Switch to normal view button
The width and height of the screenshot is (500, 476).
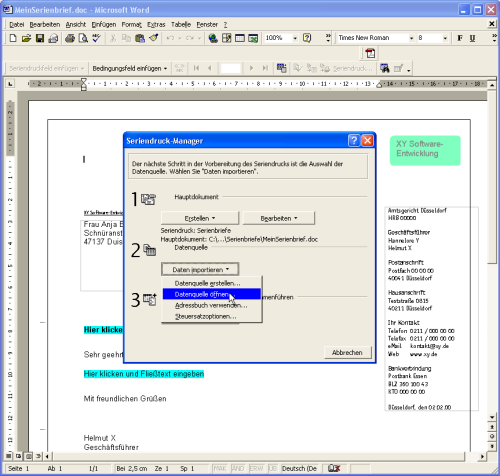point(9,456)
